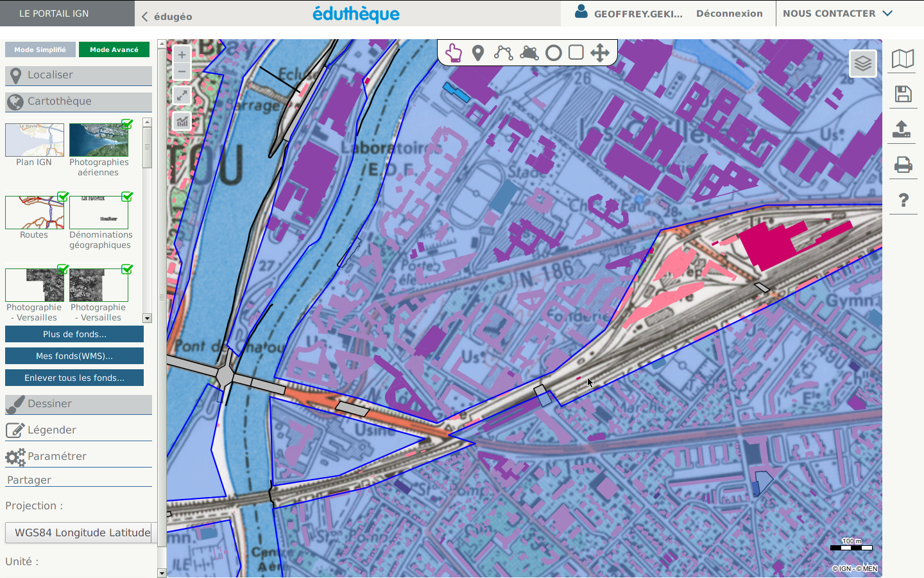Select the circle drawing tool
This screenshot has height=578, width=924.
553,53
